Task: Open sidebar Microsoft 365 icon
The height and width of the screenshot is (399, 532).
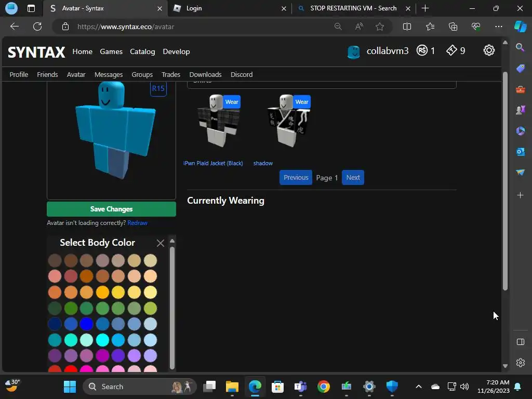Action: 520,130
